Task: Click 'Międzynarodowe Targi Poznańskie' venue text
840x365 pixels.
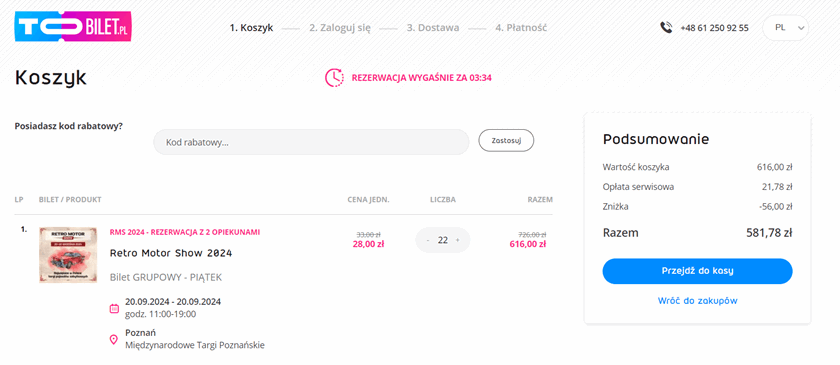Action: coord(194,345)
